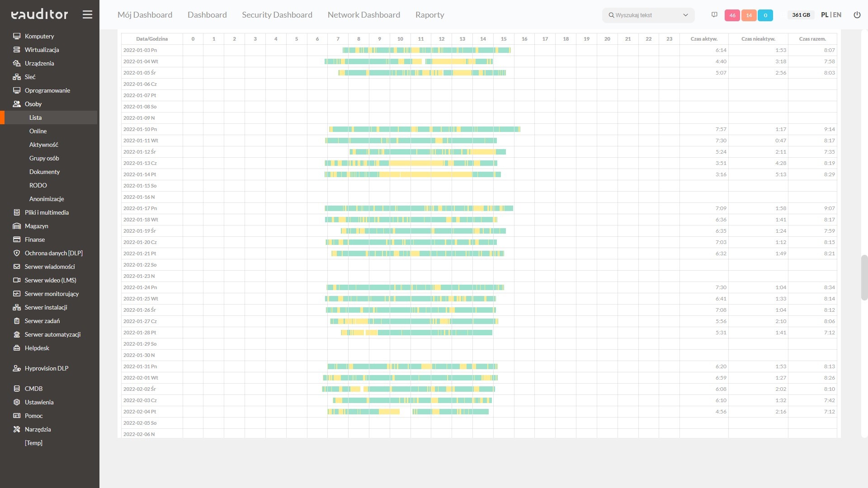Switch language to PL
Viewport: 868px width, 488px height.
(825, 15)
